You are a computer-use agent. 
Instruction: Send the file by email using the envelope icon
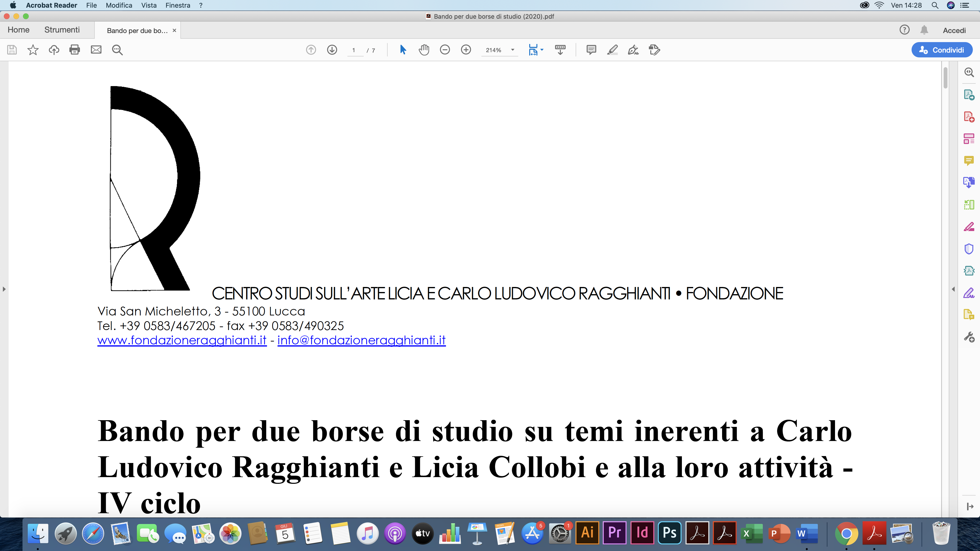point(96,50)
